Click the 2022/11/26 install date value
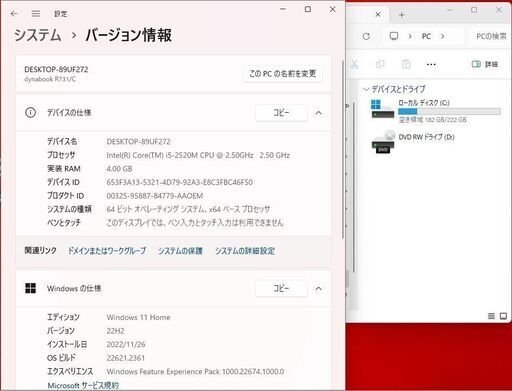The image size is (512, 391). click(x=126, y=344)
